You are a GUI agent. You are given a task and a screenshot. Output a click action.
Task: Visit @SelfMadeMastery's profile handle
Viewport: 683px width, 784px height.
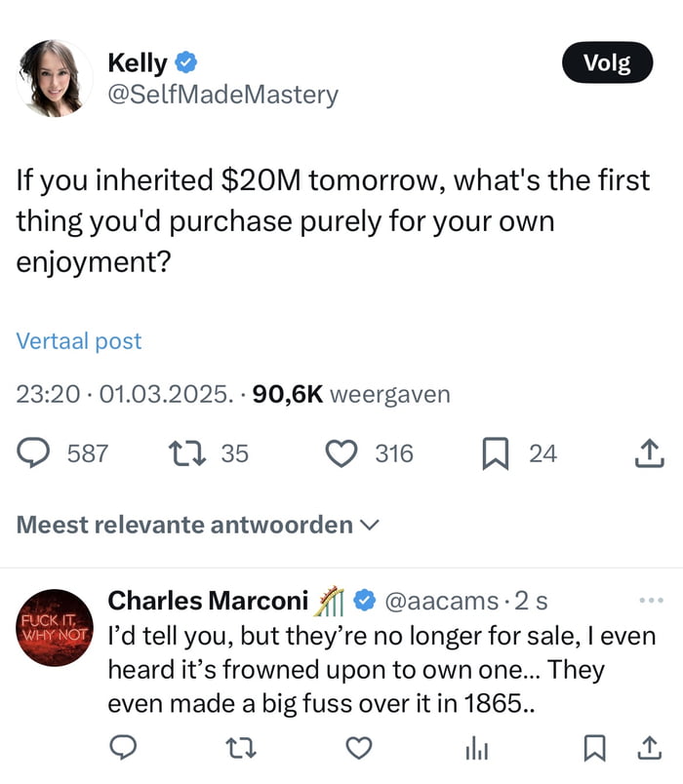(x=222, y=95)
